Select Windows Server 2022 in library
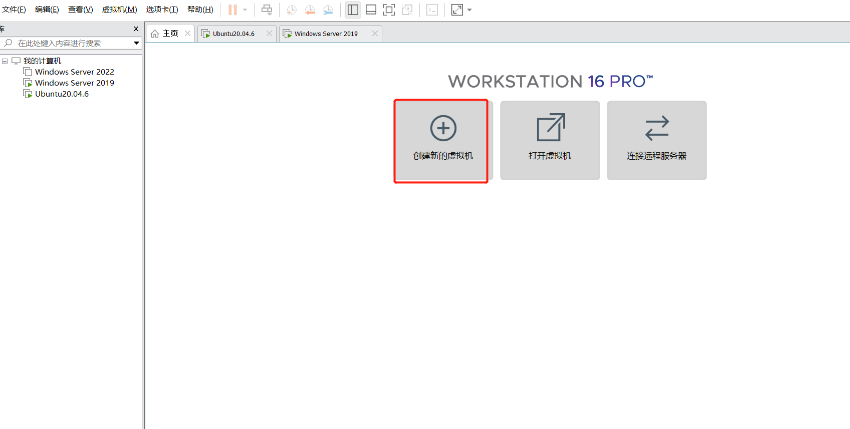Image resolution: width=850 pixels, height=429 pixels. click(x=75, y=72)
